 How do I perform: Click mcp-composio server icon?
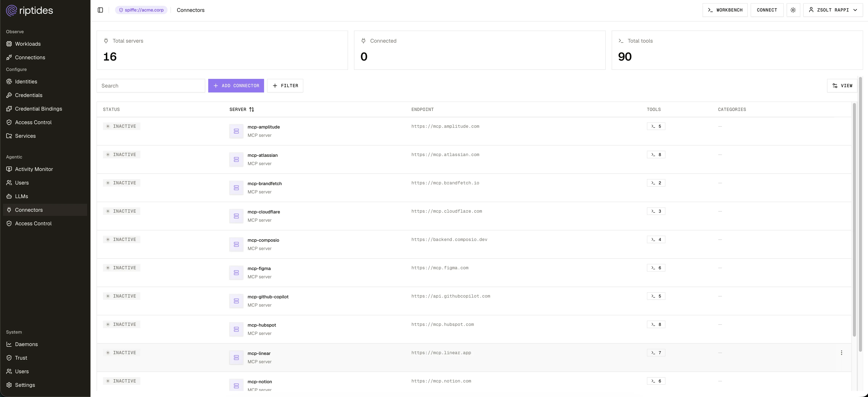[x=236, y=244]
